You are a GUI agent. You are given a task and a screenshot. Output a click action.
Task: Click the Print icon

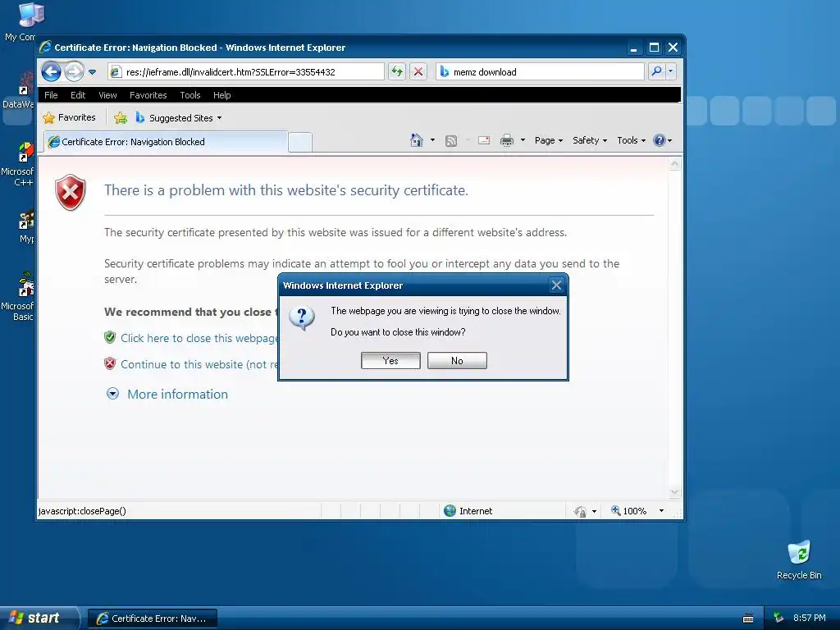[x=506, y=140]
